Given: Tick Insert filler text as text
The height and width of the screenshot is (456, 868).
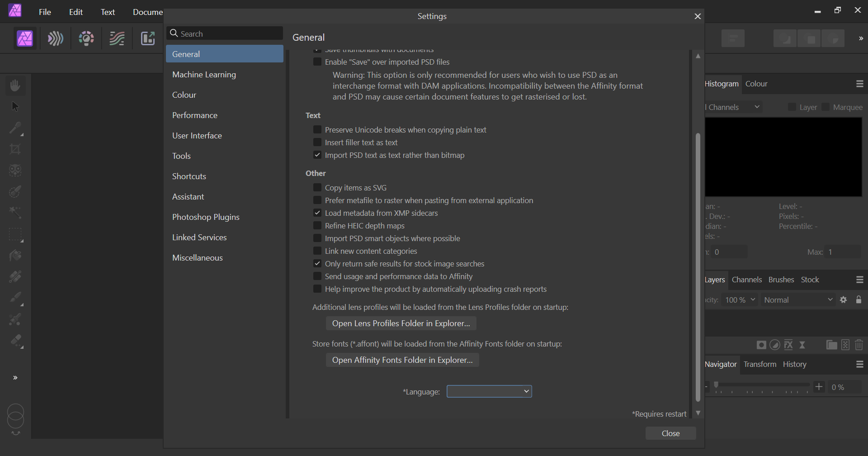Looking at the screenshot, I should click(x=317, y=142).
